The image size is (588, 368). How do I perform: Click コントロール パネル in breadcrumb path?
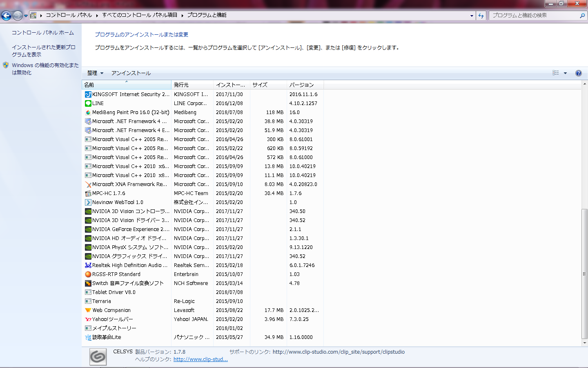point(69,15)
